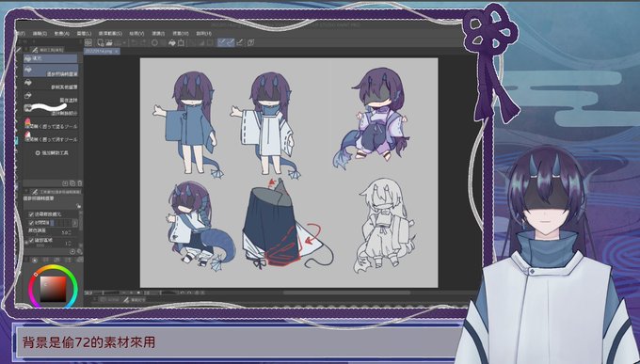Click the Undo arrow in toolbar
The image size is (640, 364).
[x=135, y=43]
